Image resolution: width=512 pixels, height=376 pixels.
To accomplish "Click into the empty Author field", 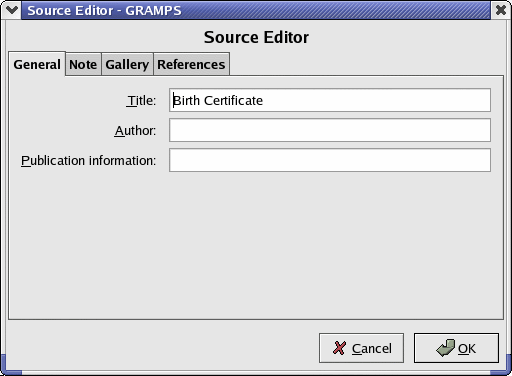I will 330,130.
